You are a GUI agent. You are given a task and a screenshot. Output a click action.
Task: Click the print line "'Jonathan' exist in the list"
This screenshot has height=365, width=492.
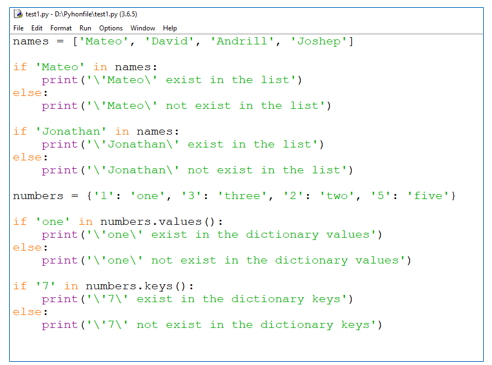coord(183,144)
